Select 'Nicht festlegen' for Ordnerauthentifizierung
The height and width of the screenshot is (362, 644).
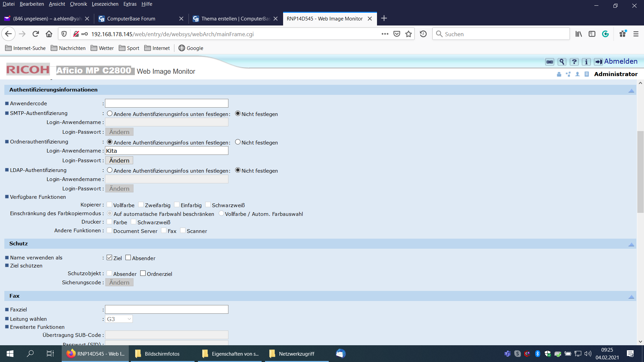[238, 142]
